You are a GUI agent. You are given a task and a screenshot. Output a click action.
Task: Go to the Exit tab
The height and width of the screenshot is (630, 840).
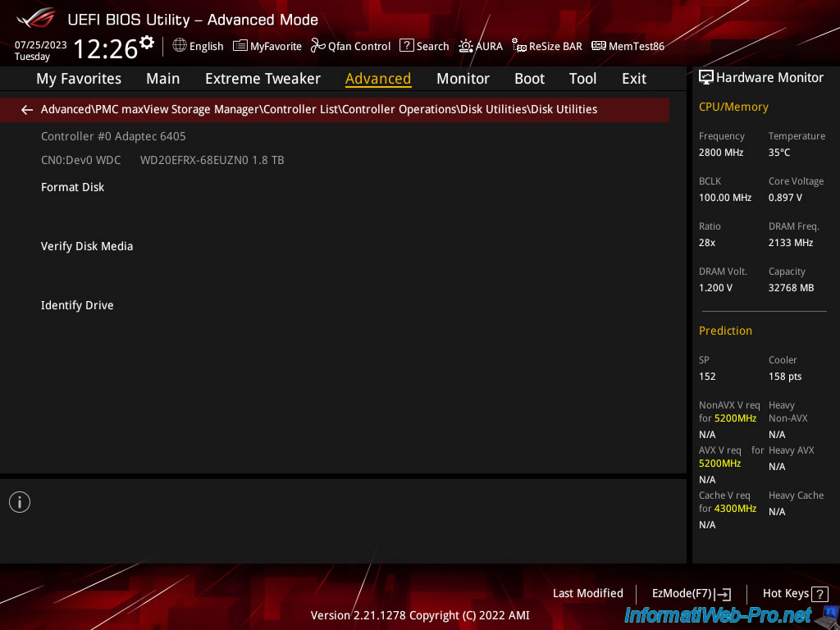click(634, 79)
